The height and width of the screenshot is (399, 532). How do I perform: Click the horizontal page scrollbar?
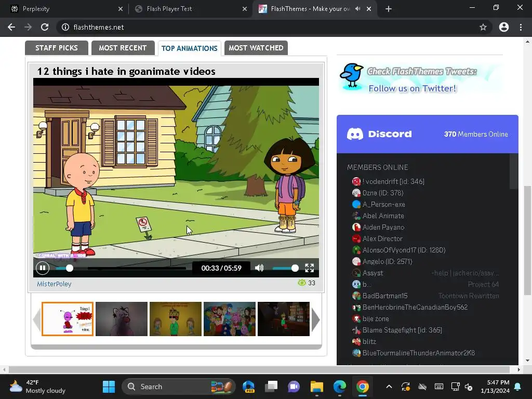[259, 369]
